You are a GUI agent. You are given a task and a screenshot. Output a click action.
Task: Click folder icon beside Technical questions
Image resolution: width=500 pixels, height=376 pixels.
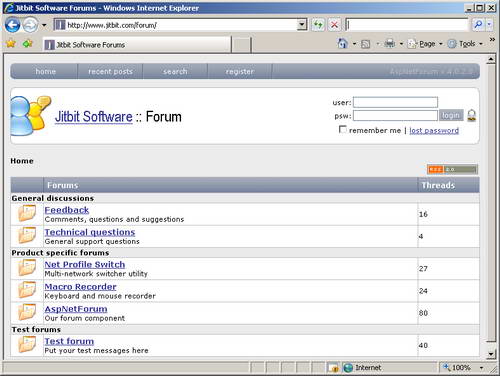click(27, 235)
